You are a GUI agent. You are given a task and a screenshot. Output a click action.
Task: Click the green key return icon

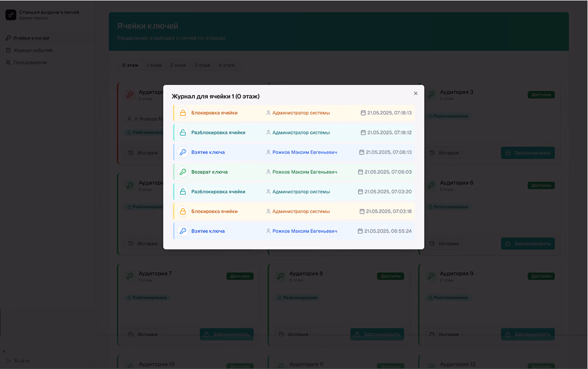point(182,172)
